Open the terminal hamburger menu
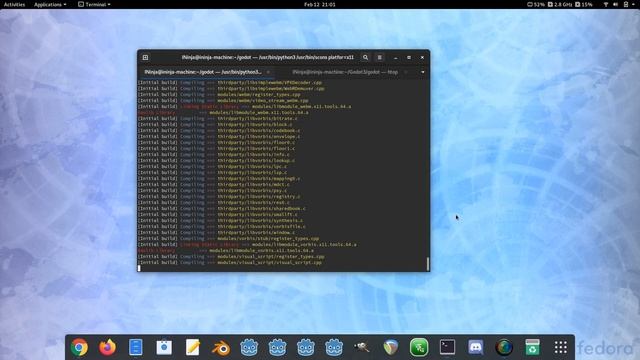 [380, 58]
